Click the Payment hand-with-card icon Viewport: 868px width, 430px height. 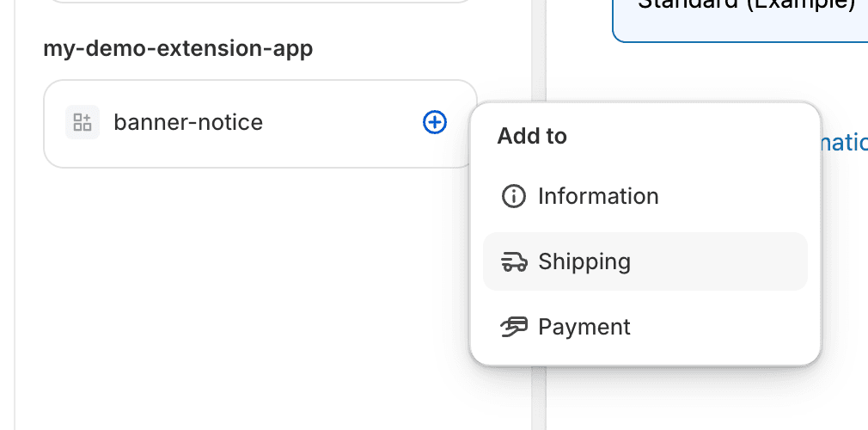point(513,327)
